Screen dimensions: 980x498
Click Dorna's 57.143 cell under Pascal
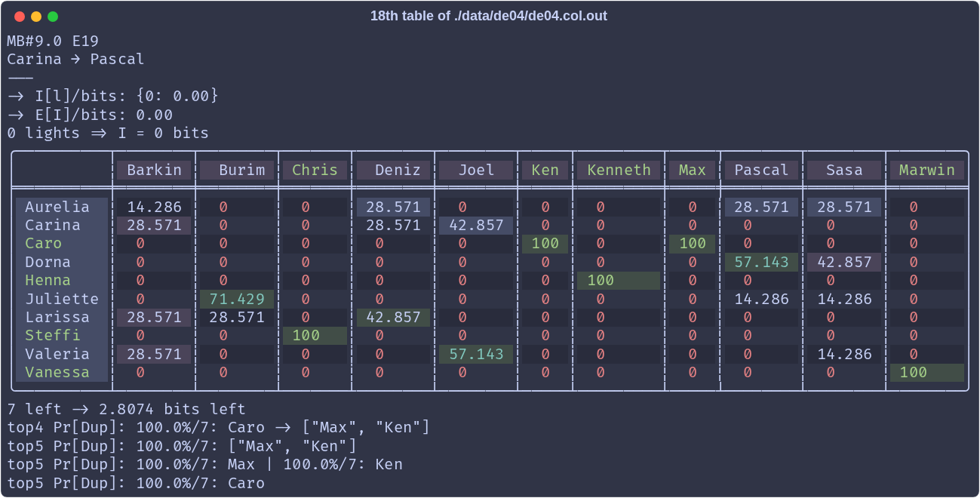(x=761, y=262)
